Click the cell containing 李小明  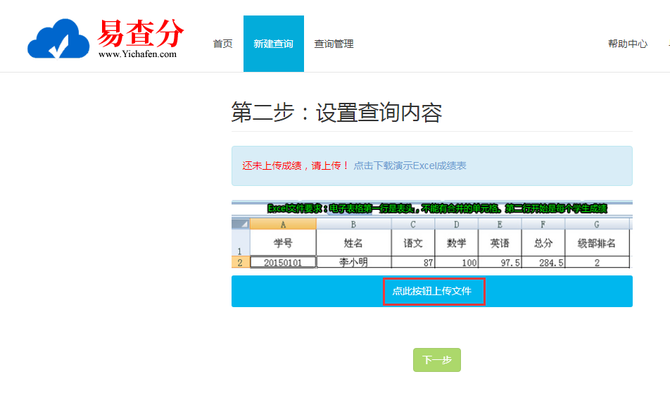pos(353,262)
